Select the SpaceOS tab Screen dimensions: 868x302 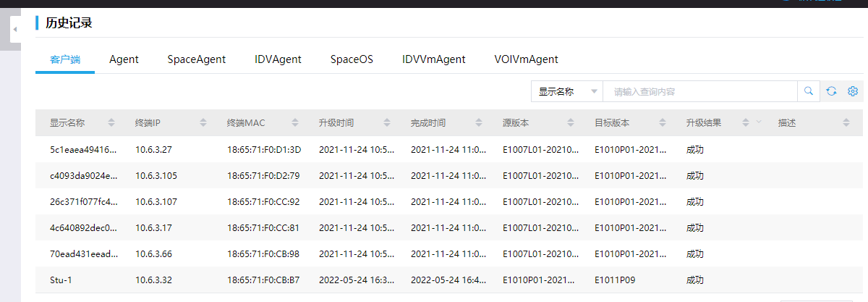pos(352,59)
